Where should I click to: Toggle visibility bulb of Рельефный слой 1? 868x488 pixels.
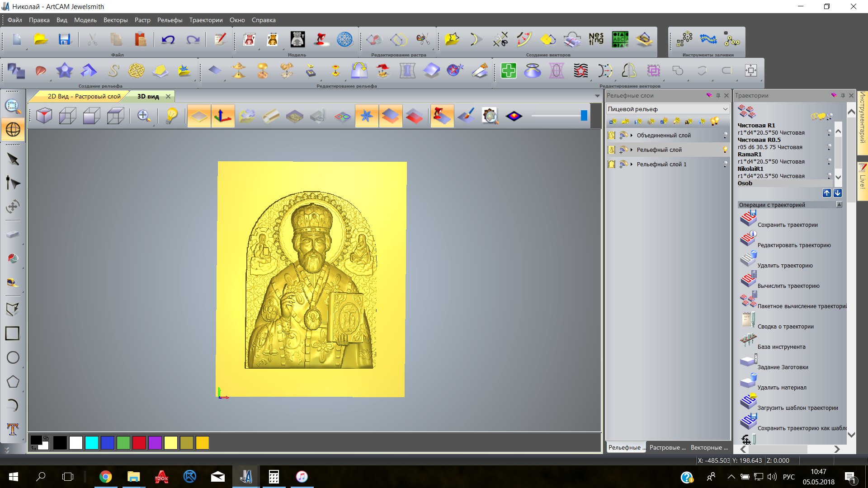[x=725, y=164]
